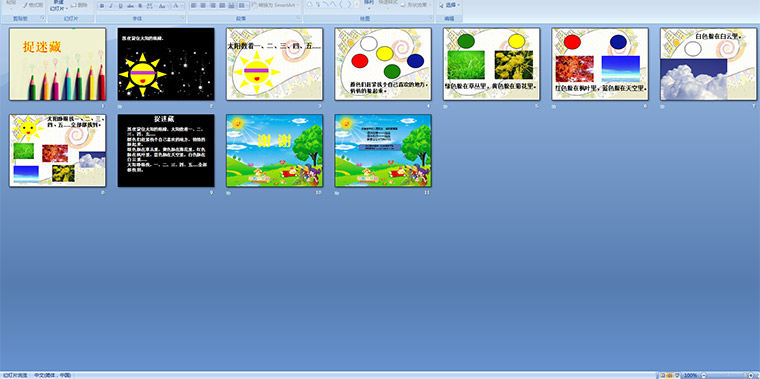Toggle italic formatting in ribbon
This screenshot has height=379, width=760.
click(111, 6)
